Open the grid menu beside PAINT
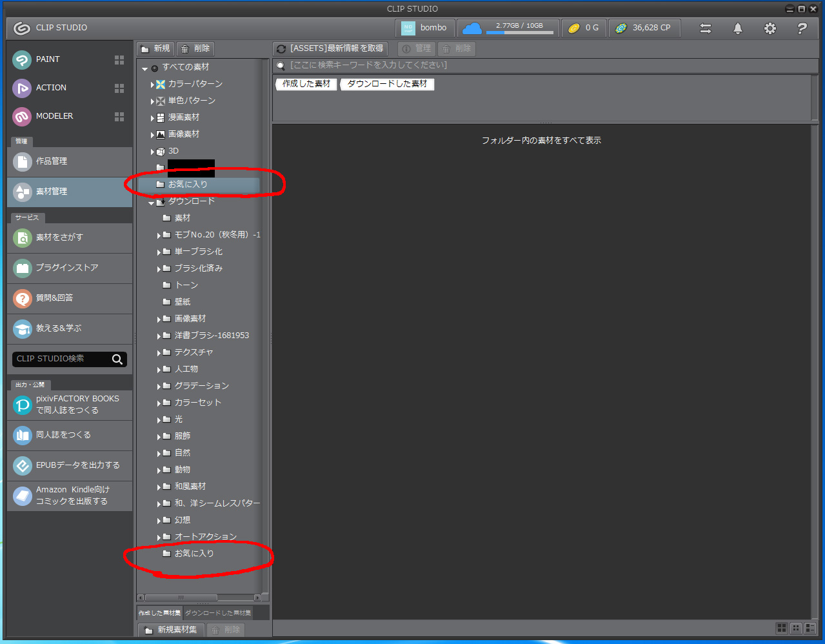The width and height of the screenshot is (825, 644). (119, 59)
